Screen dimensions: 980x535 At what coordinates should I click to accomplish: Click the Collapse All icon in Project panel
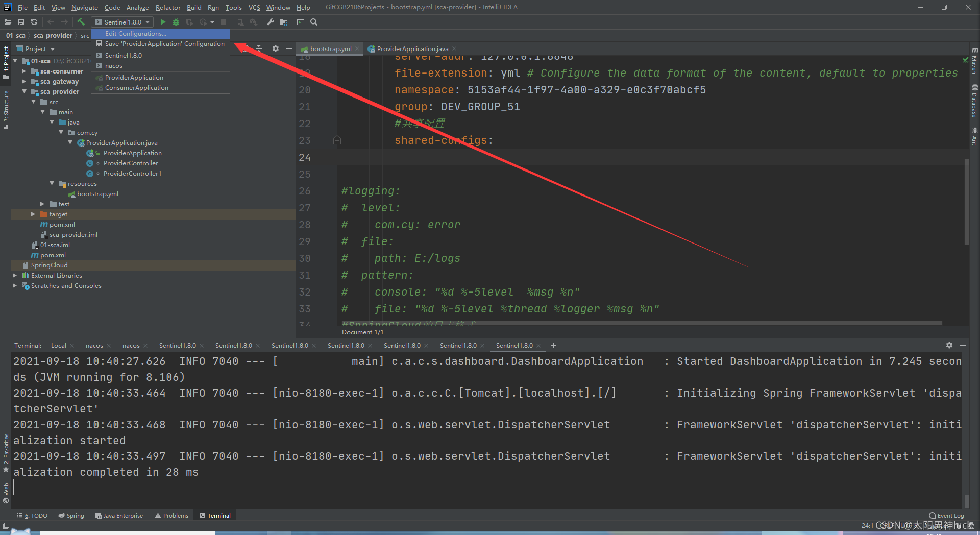coord(259,48)
